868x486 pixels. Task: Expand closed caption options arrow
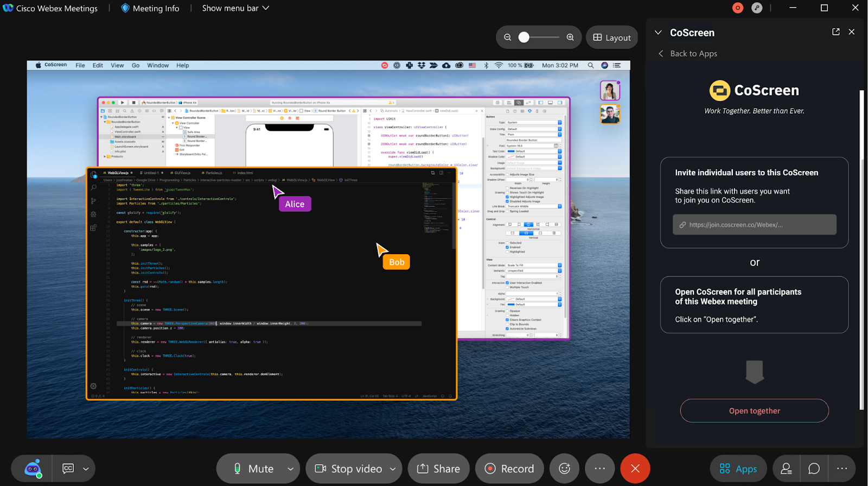[86, 469]
